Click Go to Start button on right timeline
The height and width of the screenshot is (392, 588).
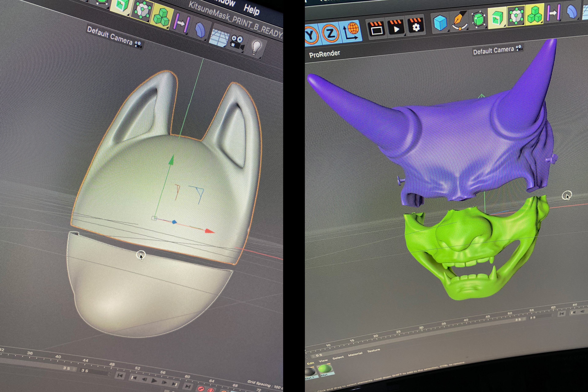562,313
